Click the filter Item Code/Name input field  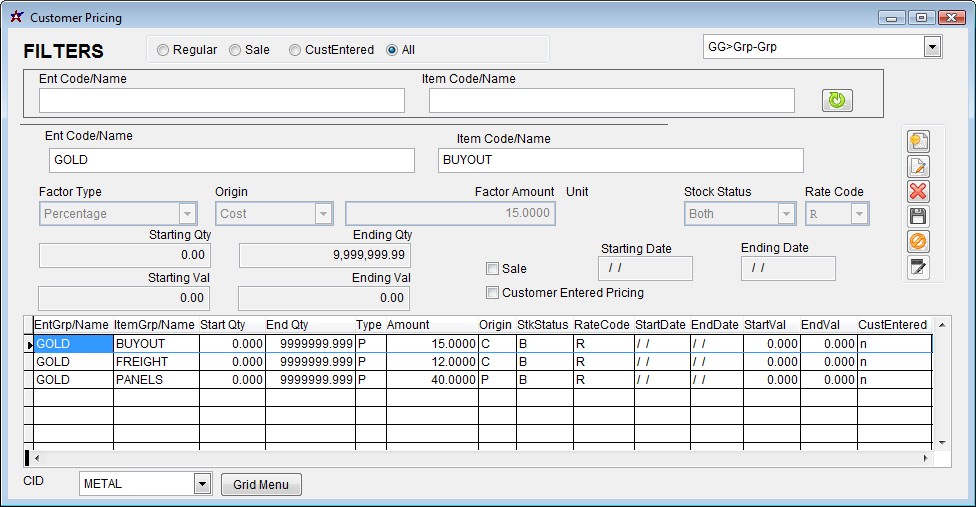611,101
